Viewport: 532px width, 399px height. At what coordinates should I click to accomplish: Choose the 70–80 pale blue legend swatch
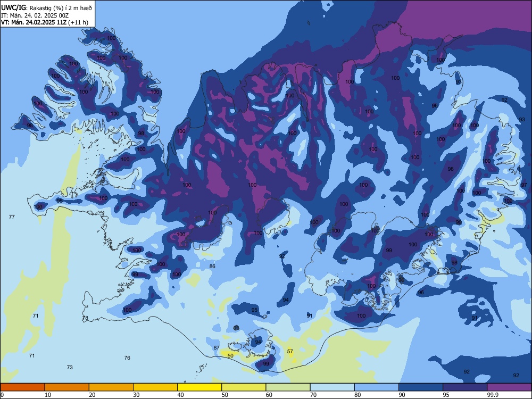point(332,387)
